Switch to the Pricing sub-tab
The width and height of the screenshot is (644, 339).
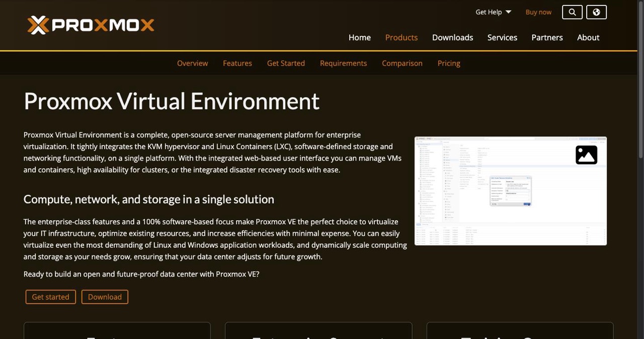tap(449, 63)
